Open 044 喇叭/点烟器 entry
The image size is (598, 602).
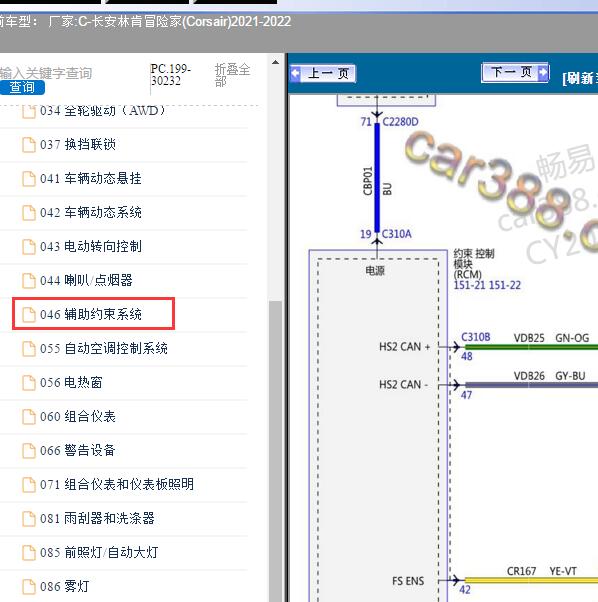86,280
